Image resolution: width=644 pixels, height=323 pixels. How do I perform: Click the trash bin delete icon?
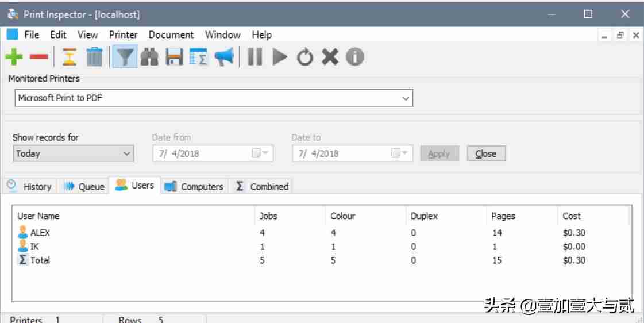pyautogui.click(x=94, y=57)
